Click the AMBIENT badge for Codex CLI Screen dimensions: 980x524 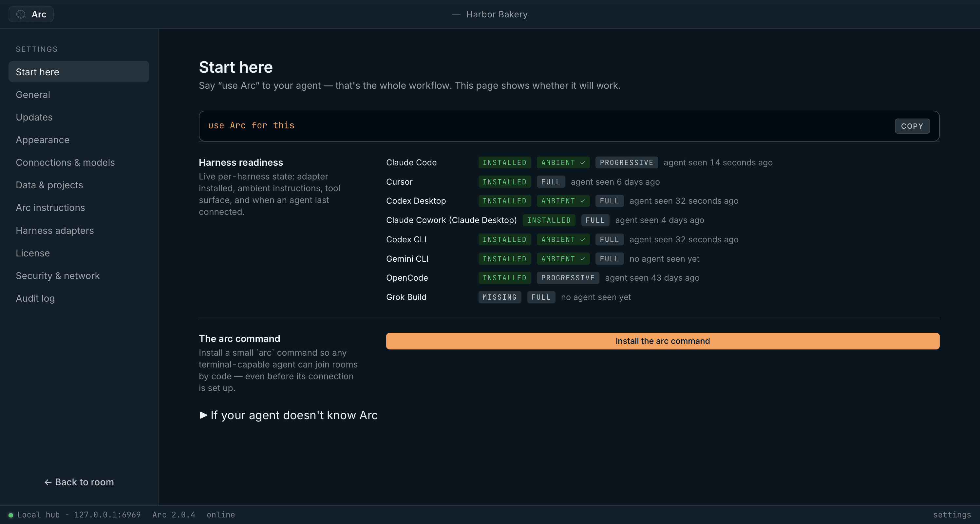click(x=563, y=239)
